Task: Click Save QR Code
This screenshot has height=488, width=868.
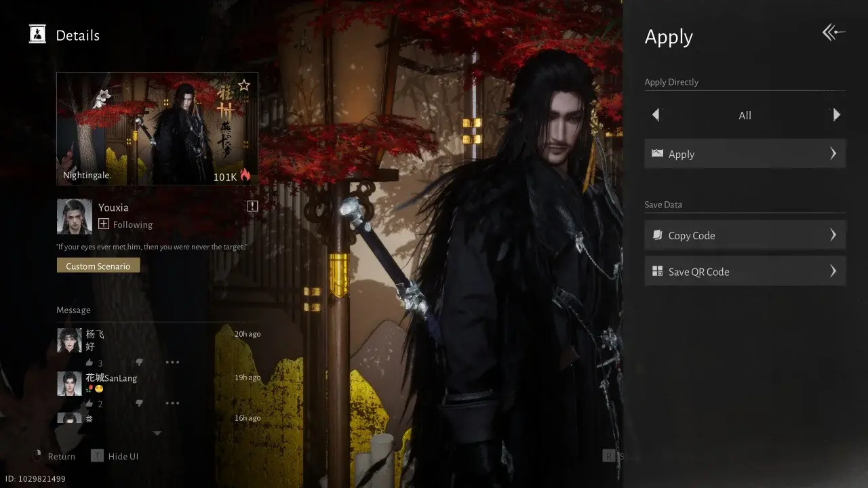Action: [745, 272]
